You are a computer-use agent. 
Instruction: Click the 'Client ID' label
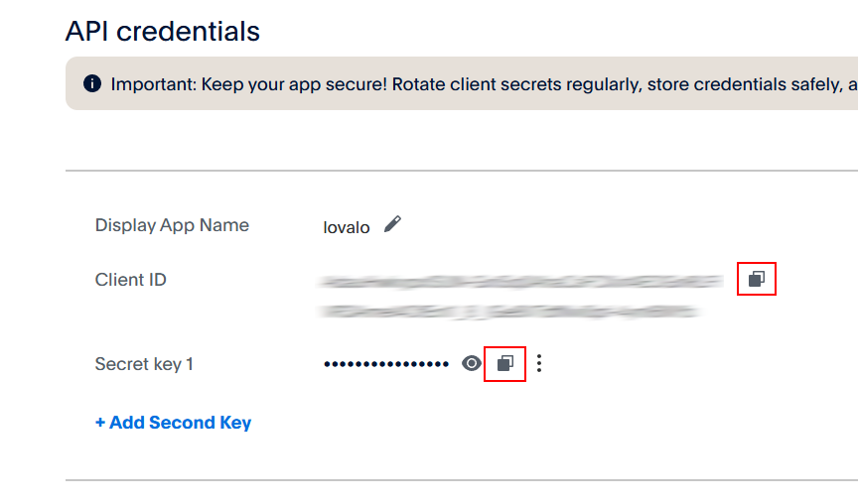(x=130, y=280)
